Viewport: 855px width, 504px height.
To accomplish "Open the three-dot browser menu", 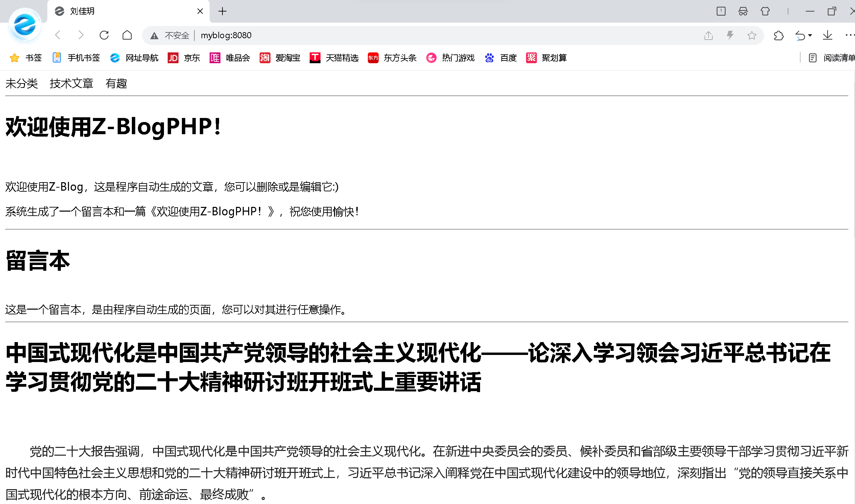I will pos(849,35).
